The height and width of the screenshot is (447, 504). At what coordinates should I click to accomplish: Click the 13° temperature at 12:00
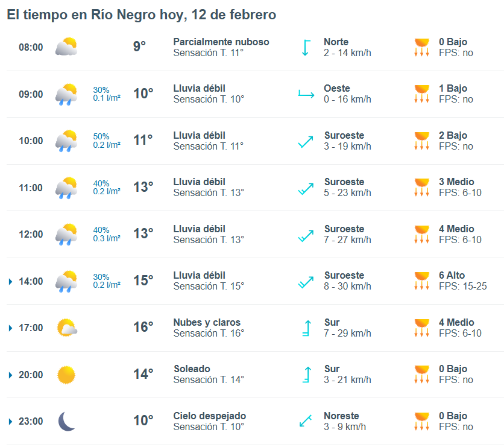click(143, 234)
